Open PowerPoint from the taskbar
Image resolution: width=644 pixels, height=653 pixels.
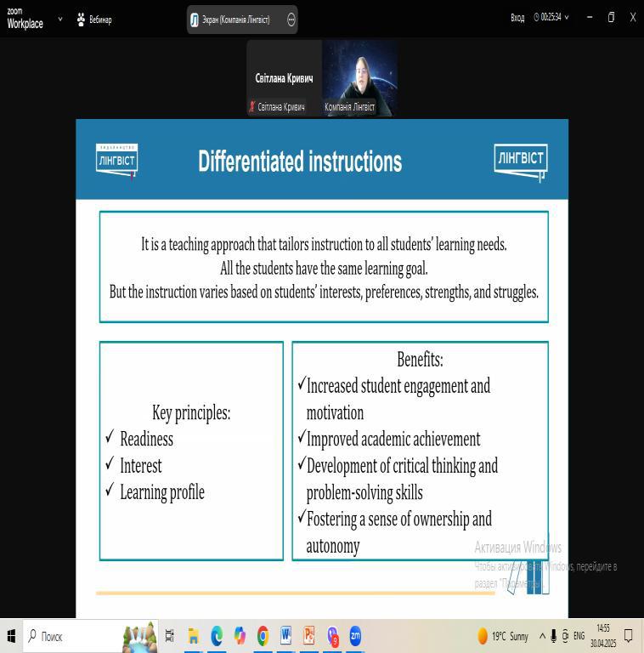[308, 635]
